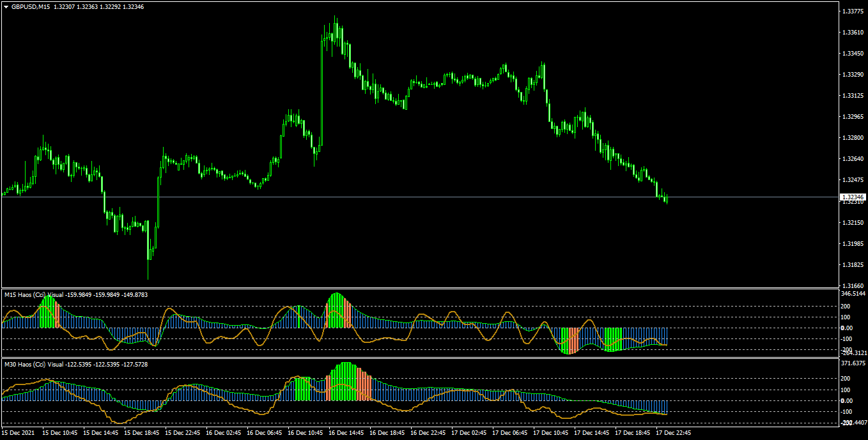Select the M15 Haos (Cci) Visual label
This screenshot has height=440, width=868.
click(34, 294)
